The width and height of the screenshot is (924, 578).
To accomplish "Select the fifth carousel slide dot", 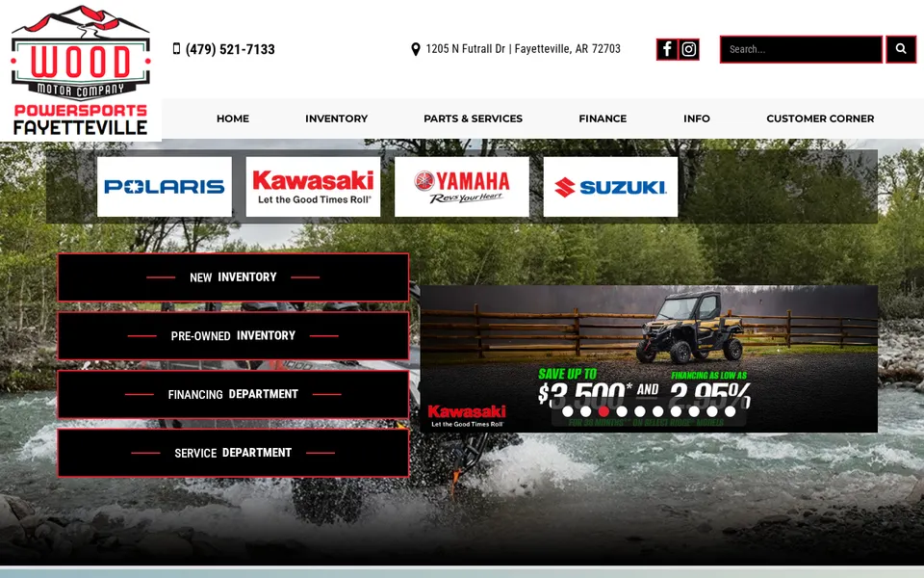I will click(640, 411).
